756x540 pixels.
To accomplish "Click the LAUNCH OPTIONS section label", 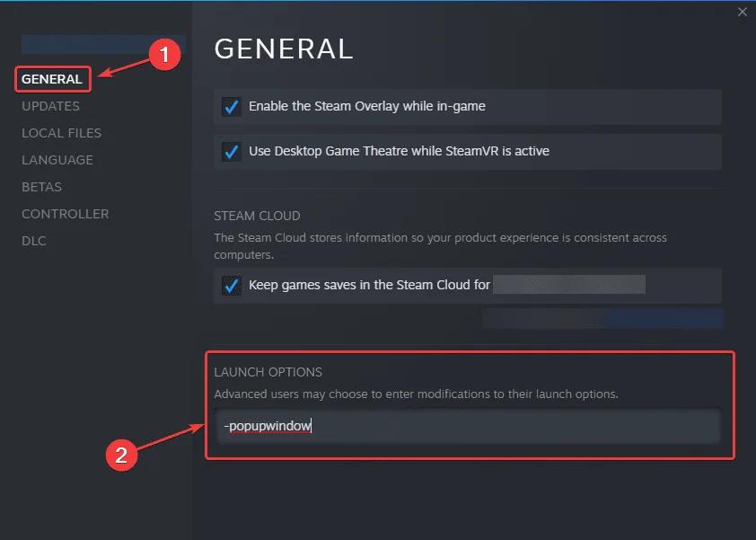I will [268, 372].
